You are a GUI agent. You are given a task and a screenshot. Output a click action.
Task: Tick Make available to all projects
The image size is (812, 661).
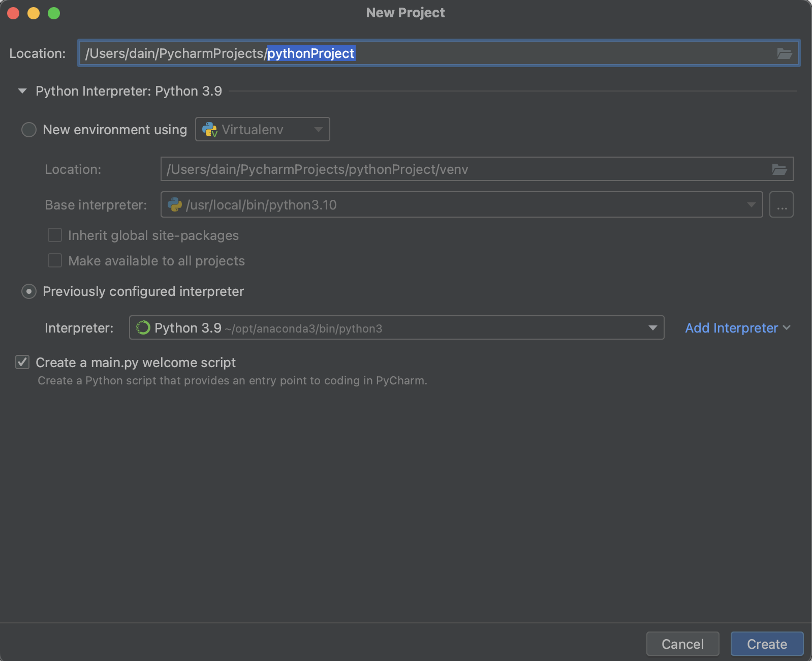coord(55,260)
